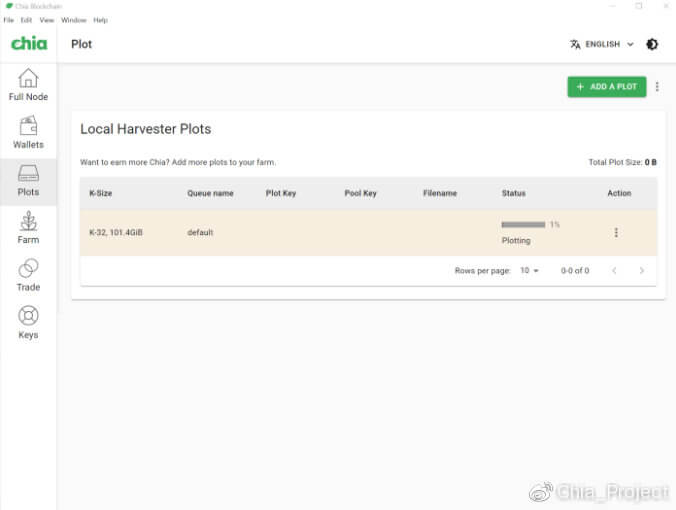Open the View menu
Viewport: 676px width, 510px height.
(47, 20)
